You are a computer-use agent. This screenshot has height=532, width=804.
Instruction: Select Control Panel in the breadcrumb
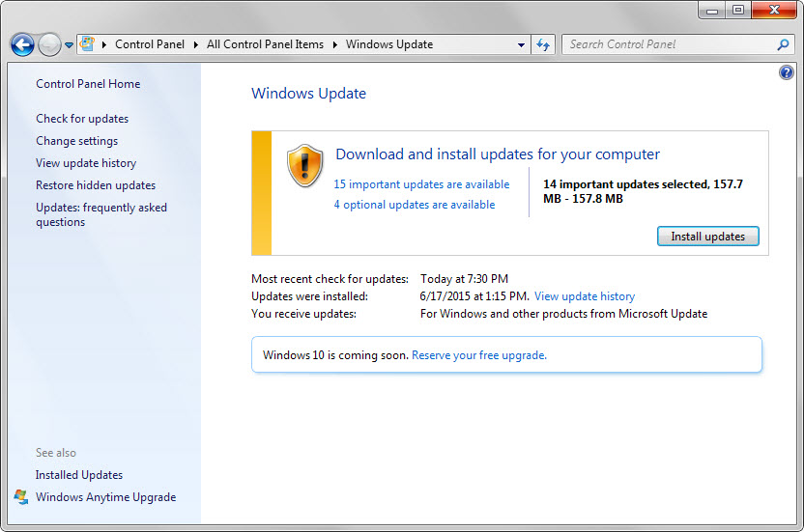coord(150,44)
